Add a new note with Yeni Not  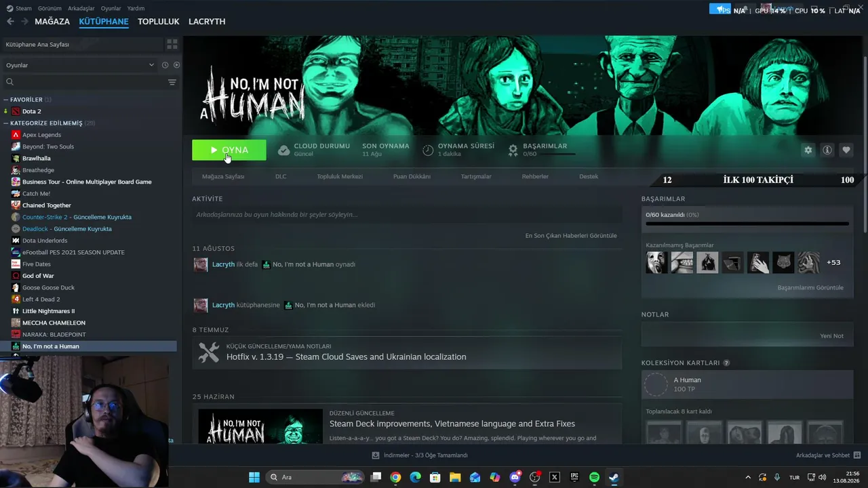point(831,336)
